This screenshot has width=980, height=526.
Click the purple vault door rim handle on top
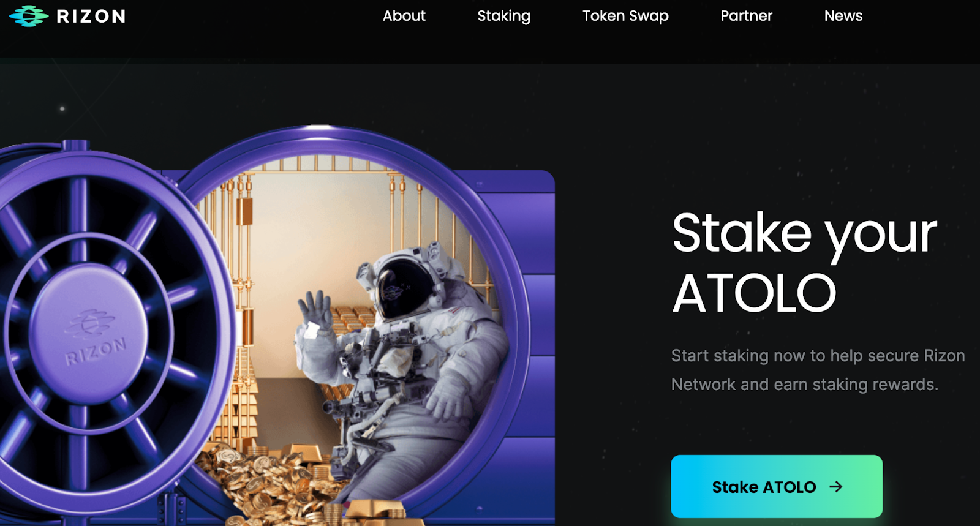pos(76,145)
